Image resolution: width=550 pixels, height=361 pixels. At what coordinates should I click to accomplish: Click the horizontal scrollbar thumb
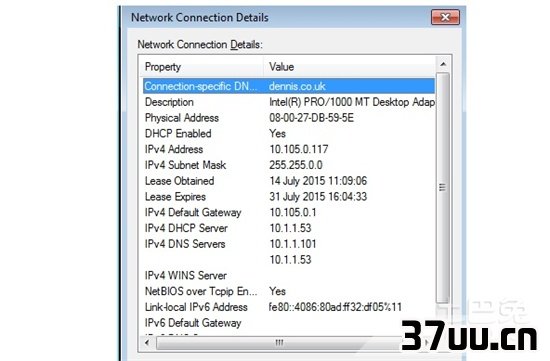280,342
